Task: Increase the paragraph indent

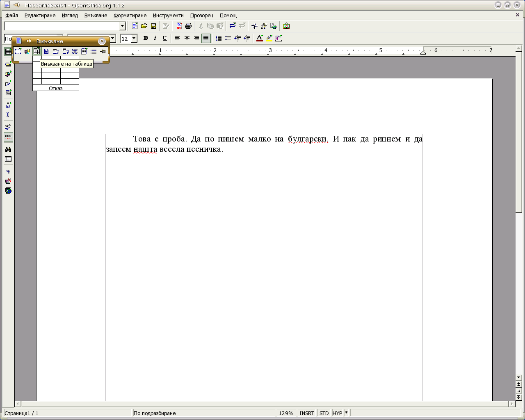Action: pos(247,39)
